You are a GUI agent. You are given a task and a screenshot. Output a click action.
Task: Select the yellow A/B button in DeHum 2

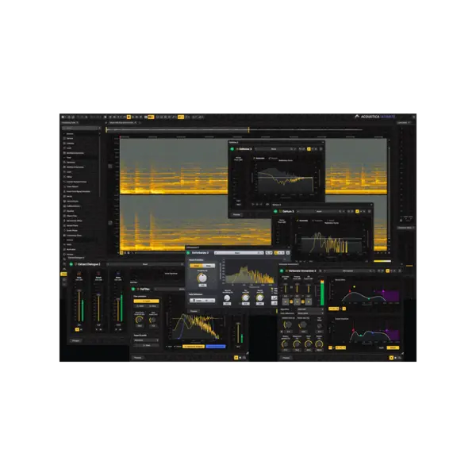(357, 211)
